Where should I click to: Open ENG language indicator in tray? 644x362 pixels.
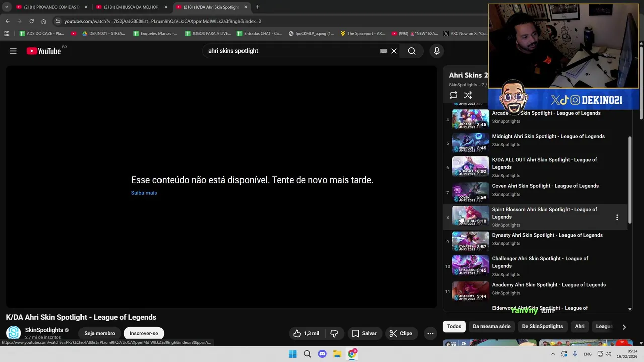coord(587,354)
